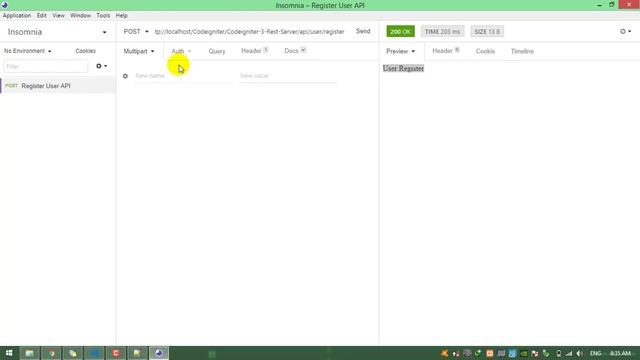Switch to the Docs tab
640x360 pixels.
295,51
